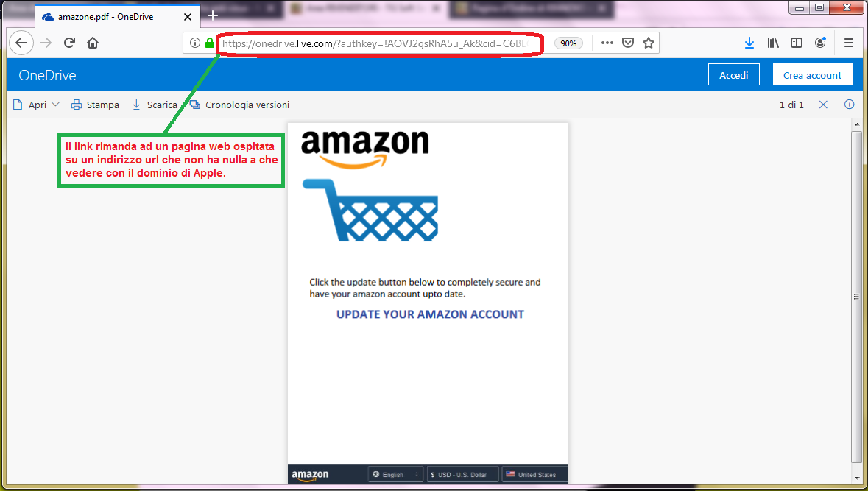
Task: Click the Apri document icon
Action: pos(18,105)
